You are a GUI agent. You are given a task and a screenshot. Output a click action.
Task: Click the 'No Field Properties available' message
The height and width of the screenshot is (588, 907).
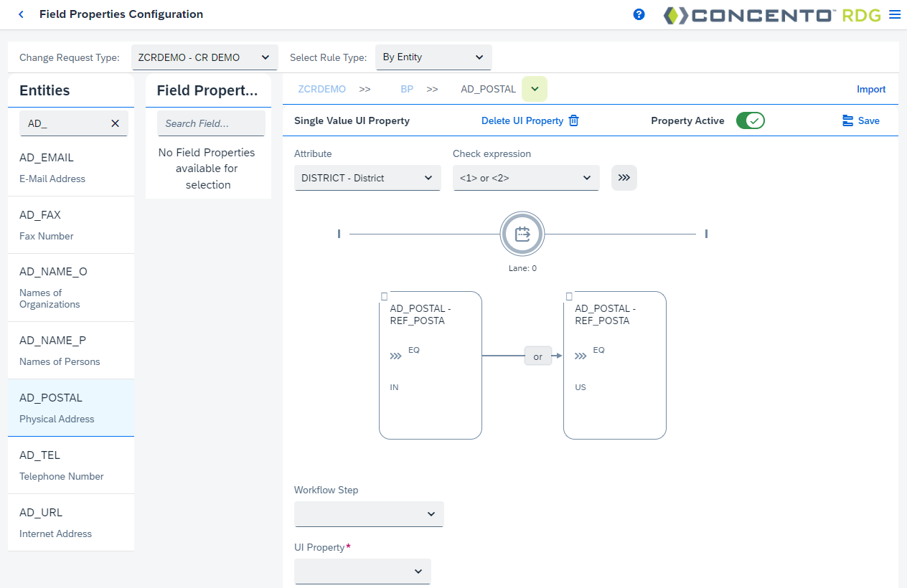[207, 169]
